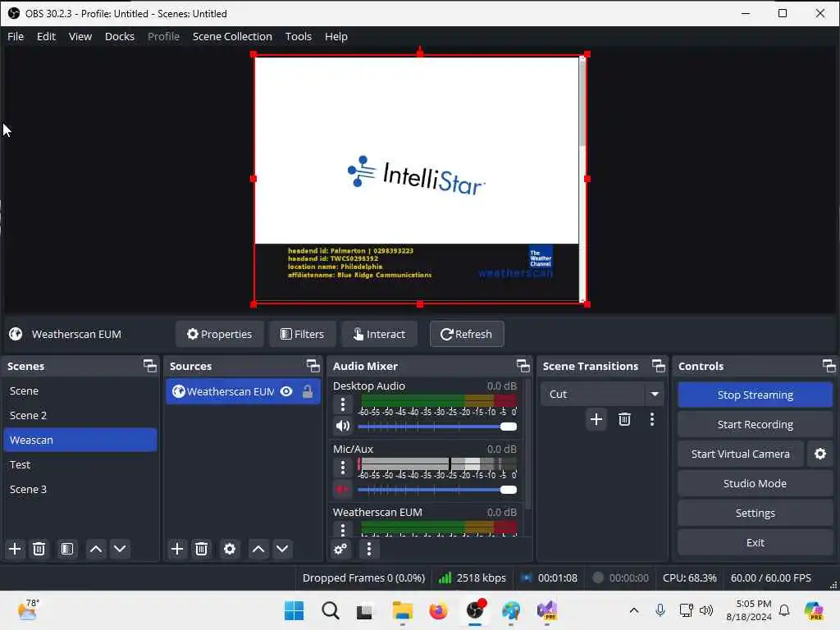Viewport: 840px width, 630px height.
Task: Open OBS Settings button
Action: tap(755, 513)
